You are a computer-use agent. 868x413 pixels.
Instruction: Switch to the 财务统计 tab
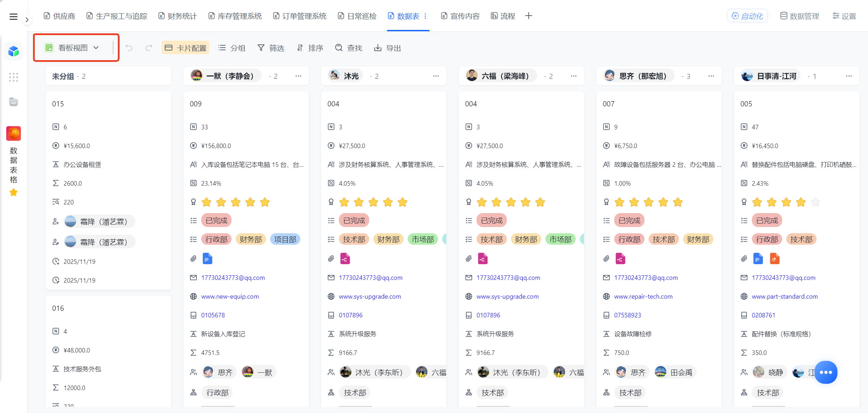pos(178,16)
